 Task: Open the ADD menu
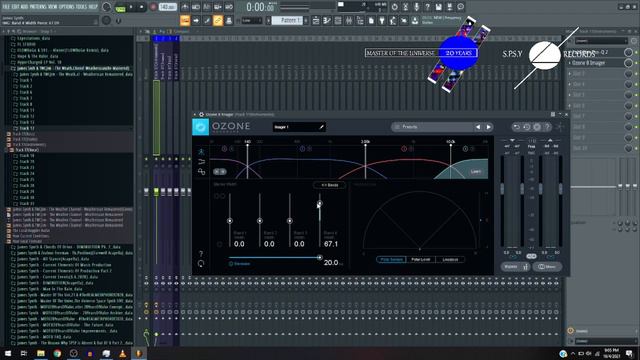click(x=24, y=7)
